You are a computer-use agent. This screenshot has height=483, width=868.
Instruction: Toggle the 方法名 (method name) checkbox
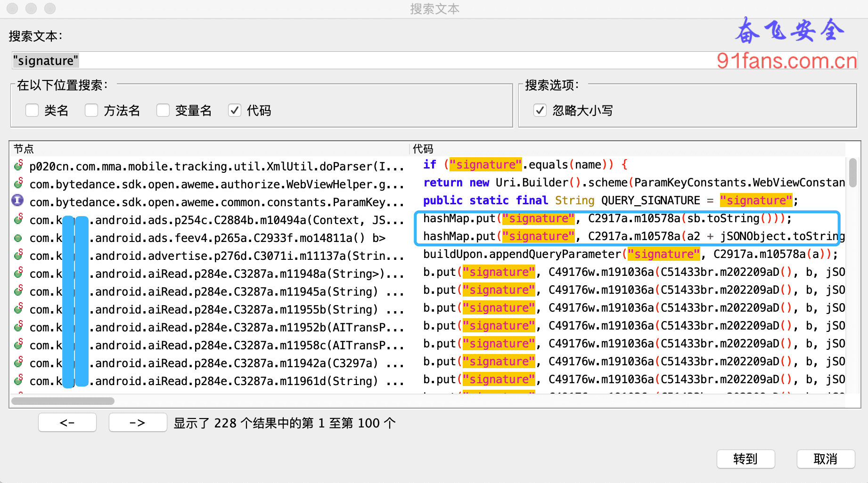91,110
